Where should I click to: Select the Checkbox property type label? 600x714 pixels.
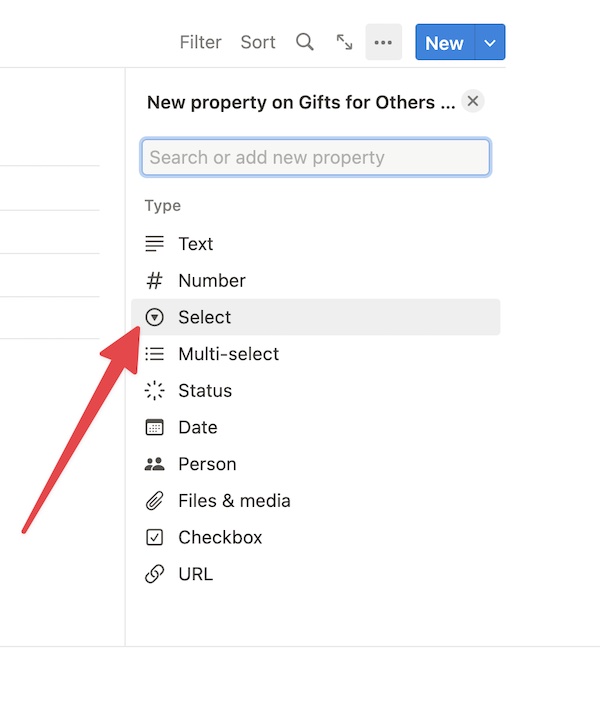click(x=220, y=537)
